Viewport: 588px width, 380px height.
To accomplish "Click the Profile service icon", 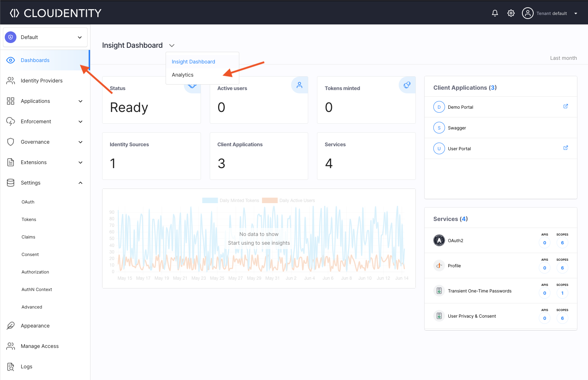I will click(439, 265).
